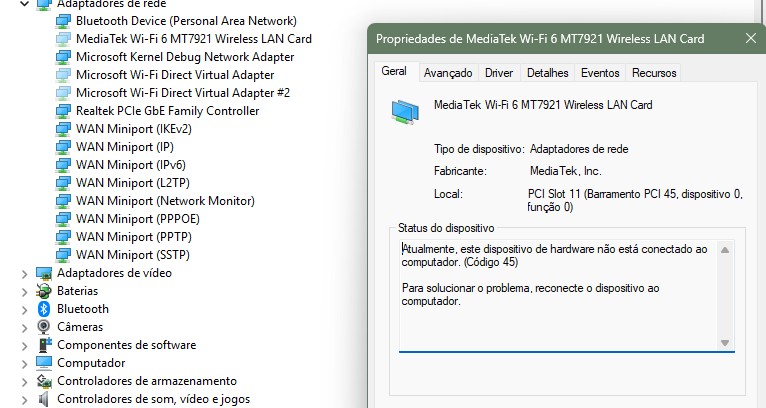This screenshot has height=408, width=766.
Task: Click the Computador category icon
Action: pos(44,363)
